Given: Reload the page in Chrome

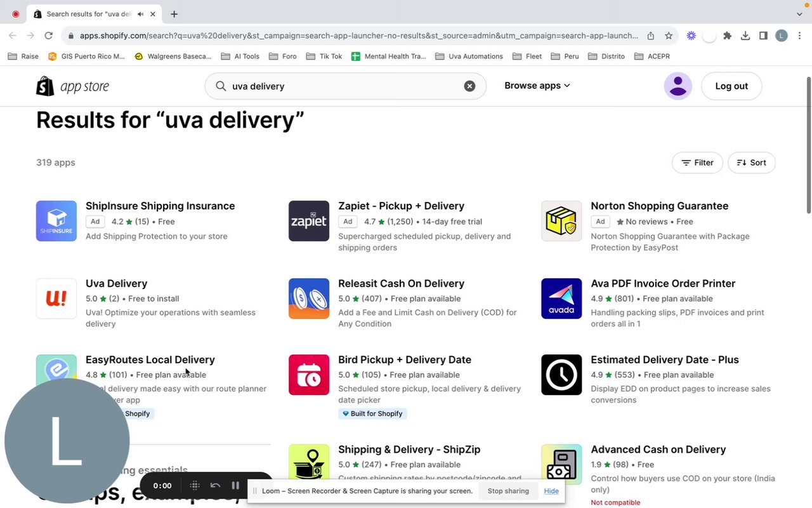Looking at the screenshot, I should point(48,36).
